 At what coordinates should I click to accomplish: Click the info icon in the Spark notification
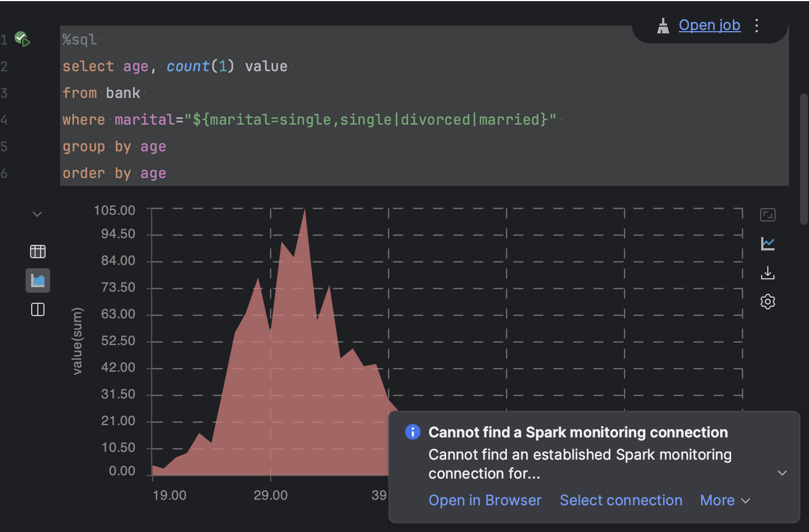click(412, 432)
